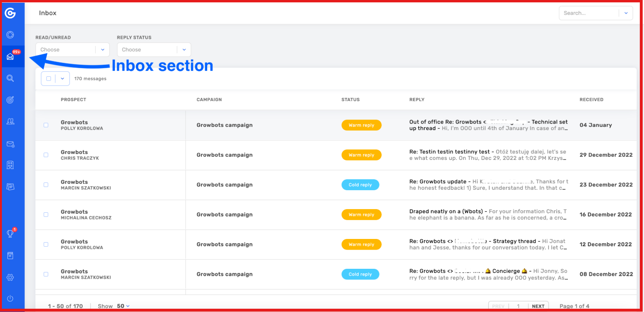The height and width of the screenshot is (312, 644).
Task: Tick the checkbox beside Marcin Szatkowski's Cold reply
Action: 45,185
